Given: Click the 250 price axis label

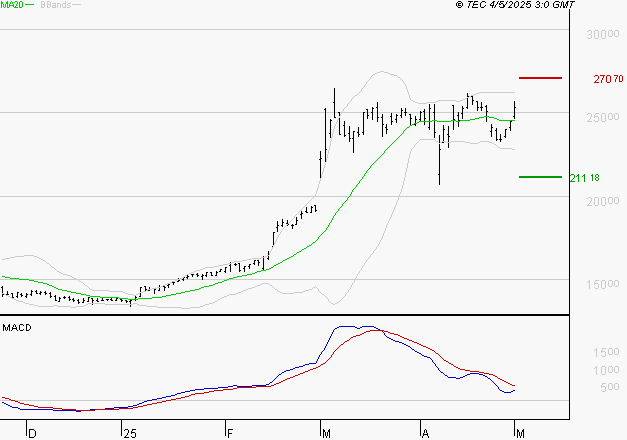Looking at the screenshot, I should (x=603, y=118).
